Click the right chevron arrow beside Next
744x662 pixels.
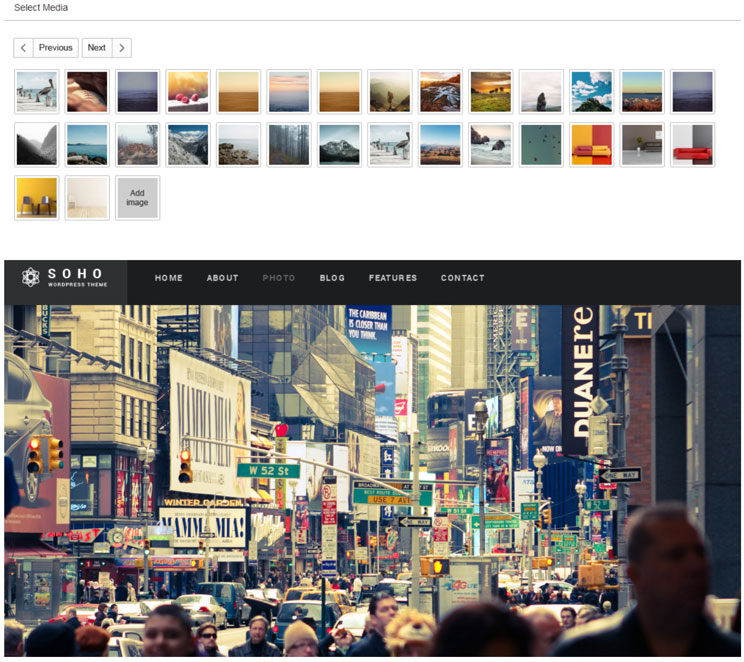122,48
